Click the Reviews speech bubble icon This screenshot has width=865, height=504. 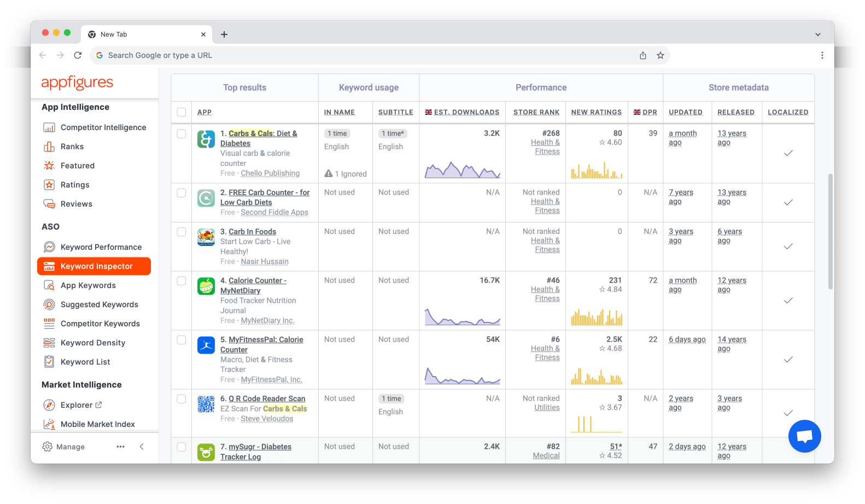(x=49, y=204)
